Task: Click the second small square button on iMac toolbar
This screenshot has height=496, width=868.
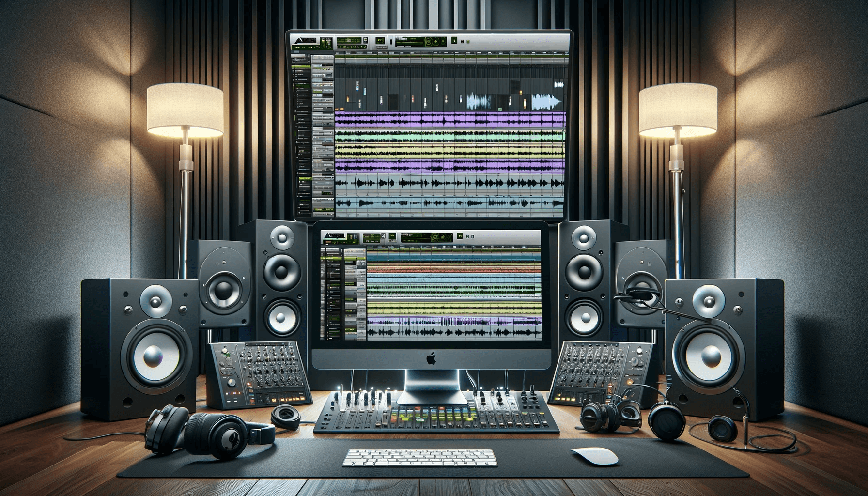Action: (x=473, y=236)
